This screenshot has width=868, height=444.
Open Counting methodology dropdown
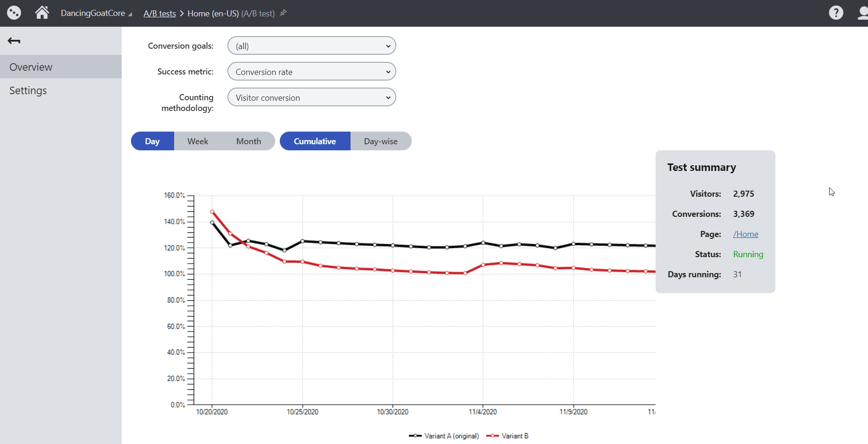tap(312, 97)
